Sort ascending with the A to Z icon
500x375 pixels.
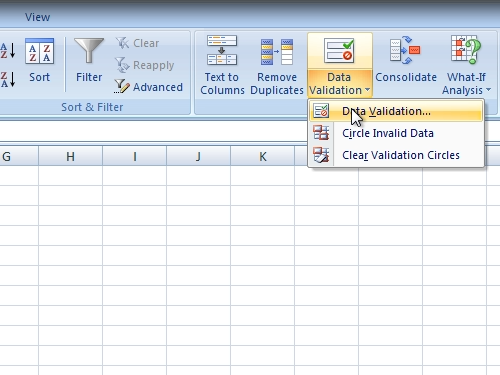click(x=7, y=50)
